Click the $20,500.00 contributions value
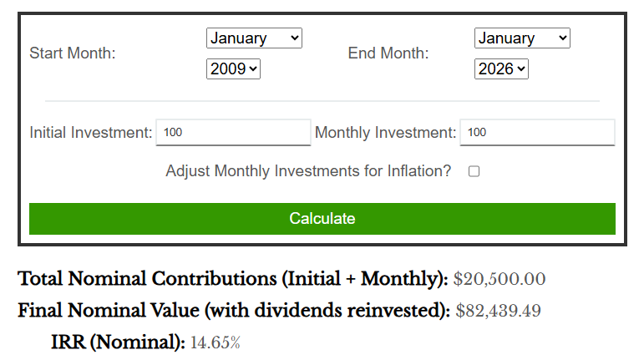 499,279
